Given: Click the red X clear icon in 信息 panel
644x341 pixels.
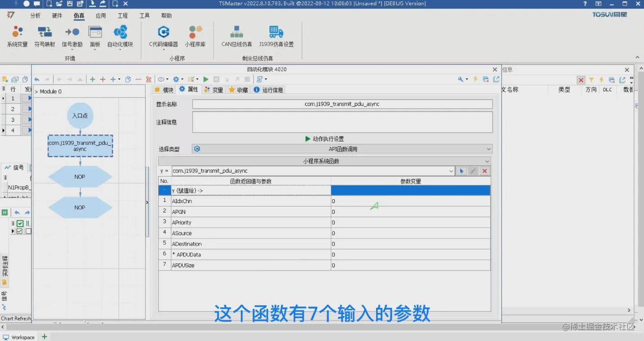Looking at the screenshot, I should pyautogui.click(x=581, y=80).
